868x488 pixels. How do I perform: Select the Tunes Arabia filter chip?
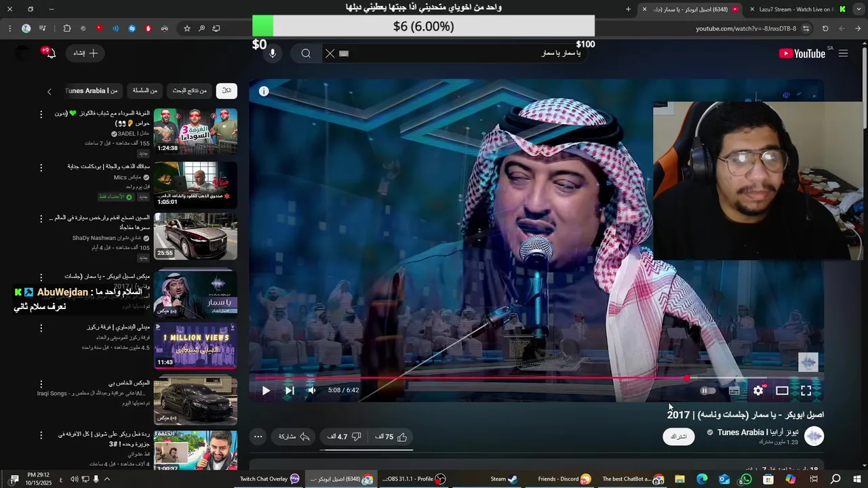(92, 91)
